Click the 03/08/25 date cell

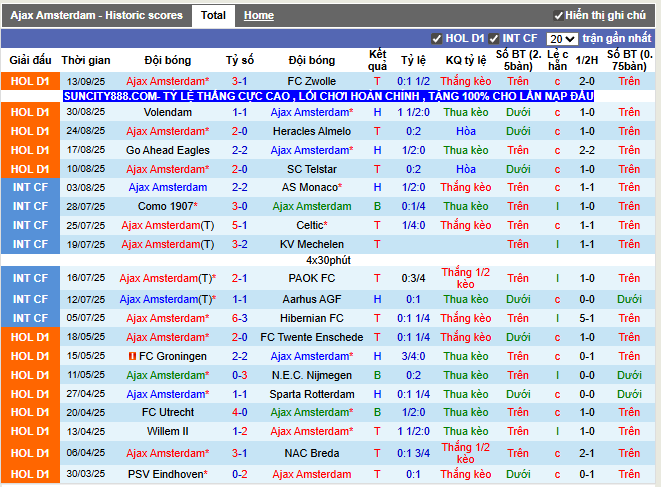click(x=86, y=187)
